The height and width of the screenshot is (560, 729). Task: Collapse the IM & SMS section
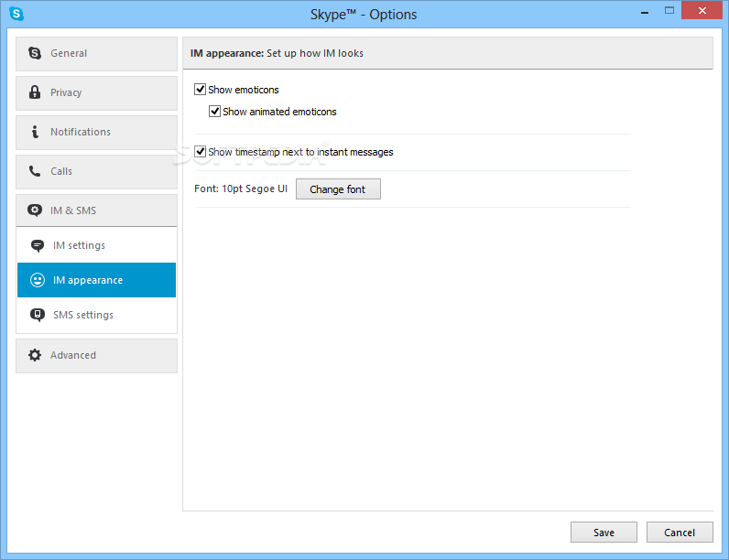click(x=97, y=210)
